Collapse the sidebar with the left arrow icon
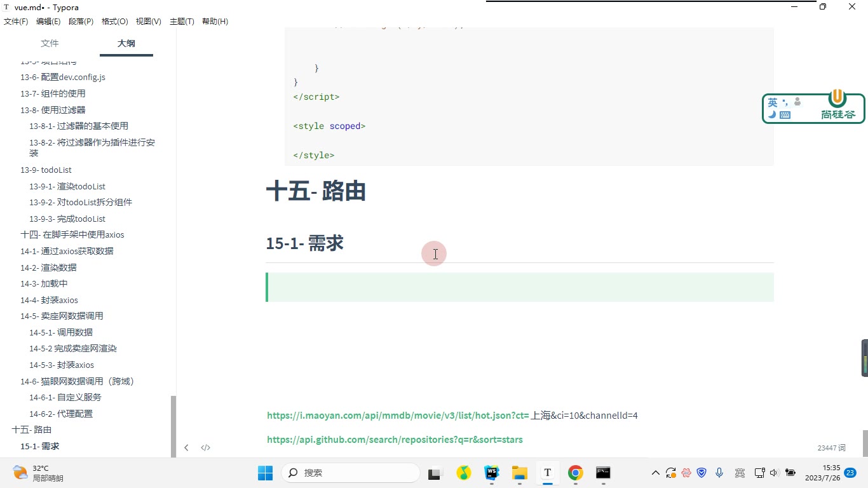The height and width of the screenshot is (488, 868). tap(186, 447)
